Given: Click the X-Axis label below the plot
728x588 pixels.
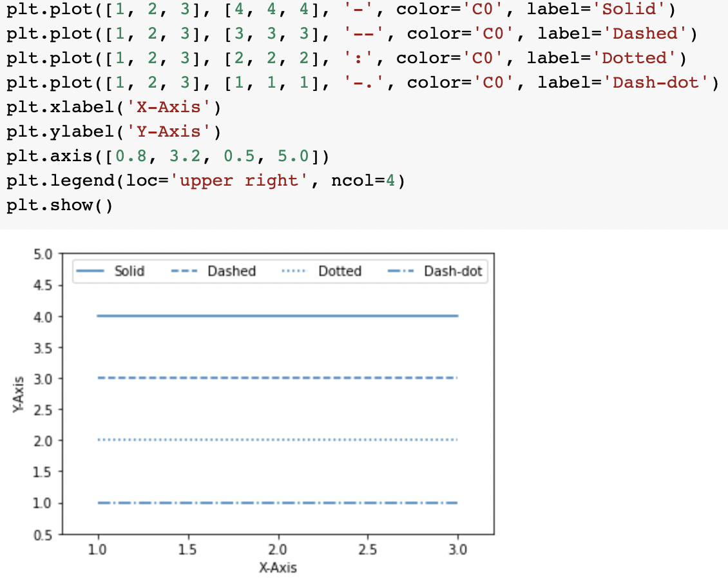Looking at the screenshot, I should [278, 568].
